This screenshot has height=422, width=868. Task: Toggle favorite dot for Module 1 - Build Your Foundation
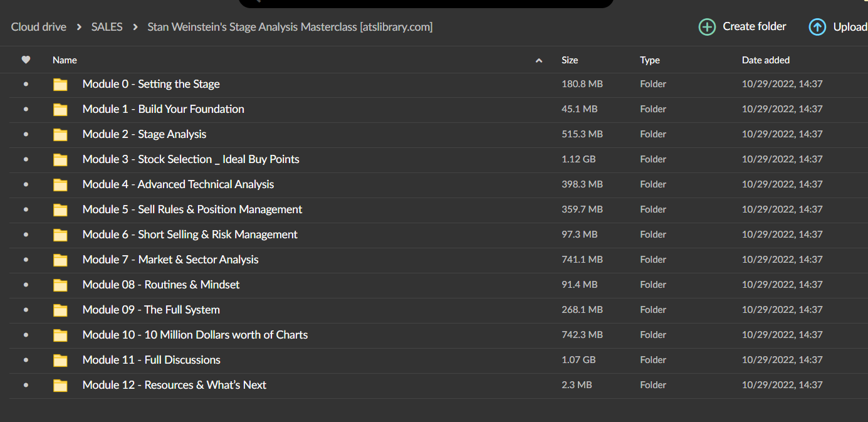(26, 109)
